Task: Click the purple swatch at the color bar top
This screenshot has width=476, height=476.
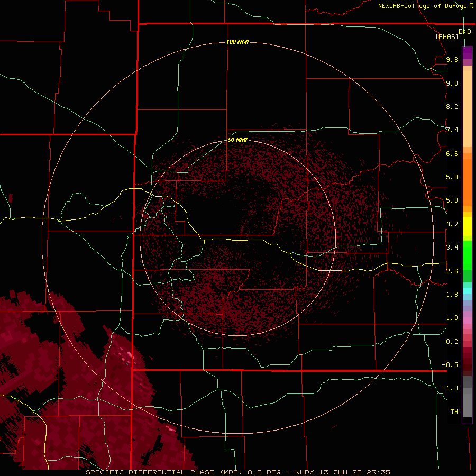Action: click(x=467, y=53)
